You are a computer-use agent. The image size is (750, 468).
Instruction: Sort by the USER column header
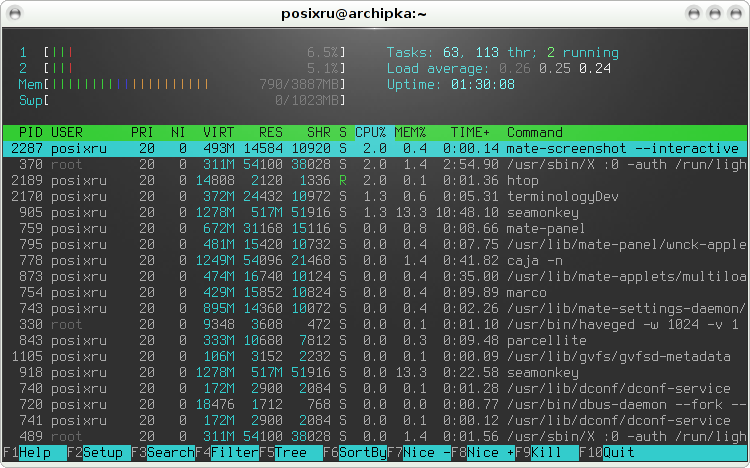(67, 133)
